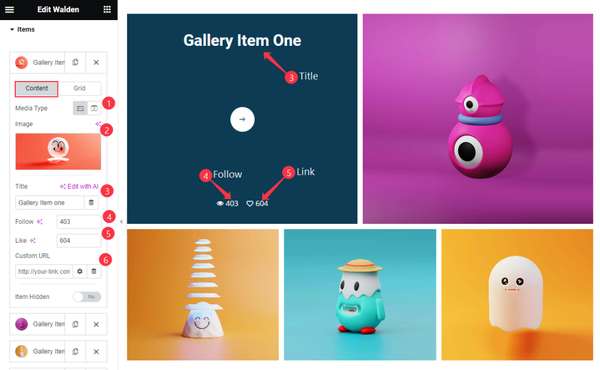Select the video media type icon
600x370 pixels.
click(x=94, y=108)
